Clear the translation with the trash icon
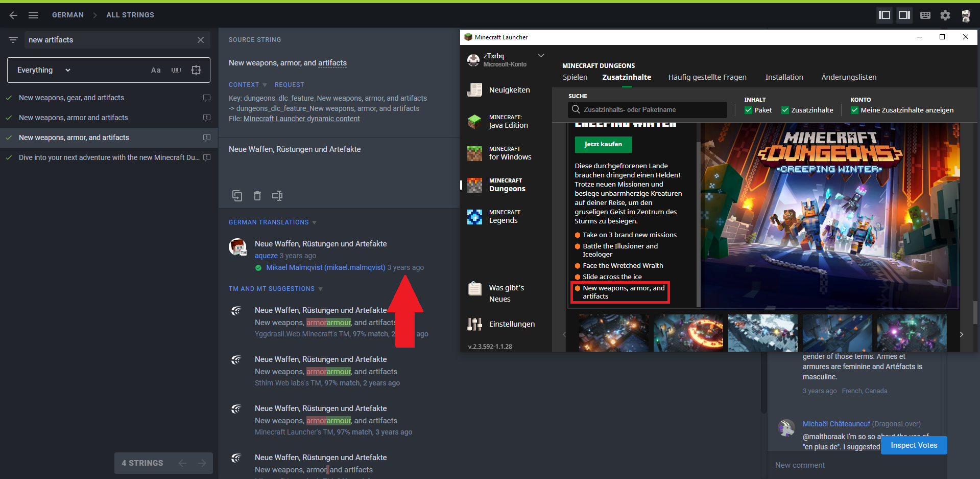This screenshot has height=479, width=980. point(257,196)
